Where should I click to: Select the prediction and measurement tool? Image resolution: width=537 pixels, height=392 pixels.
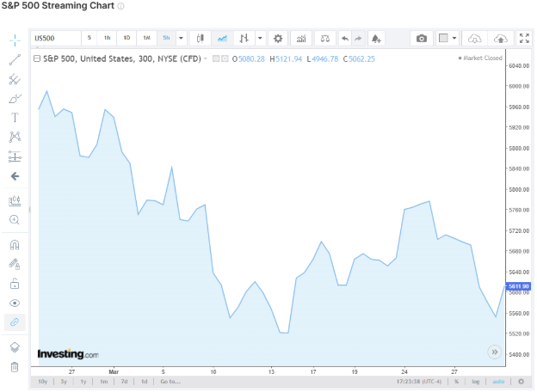15,156
